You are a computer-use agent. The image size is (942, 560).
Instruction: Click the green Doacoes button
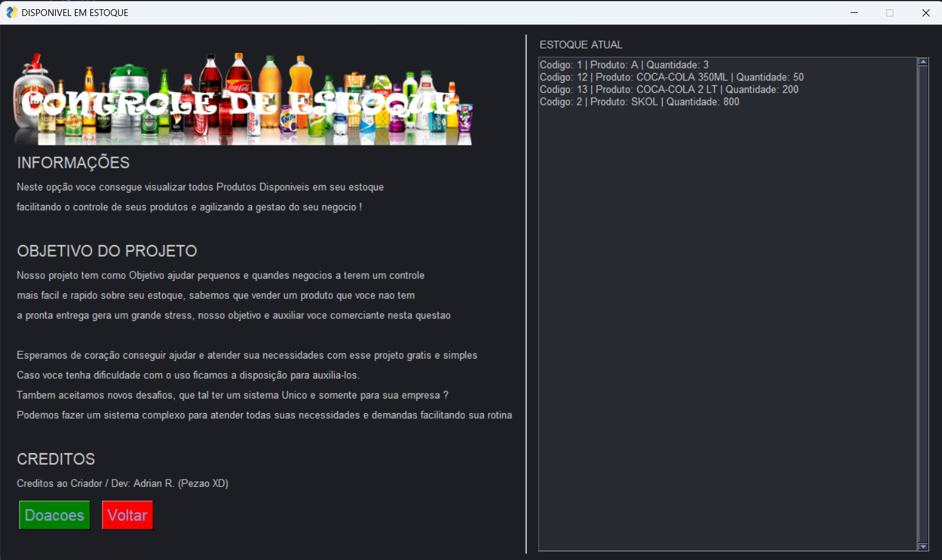click(55, 515)
